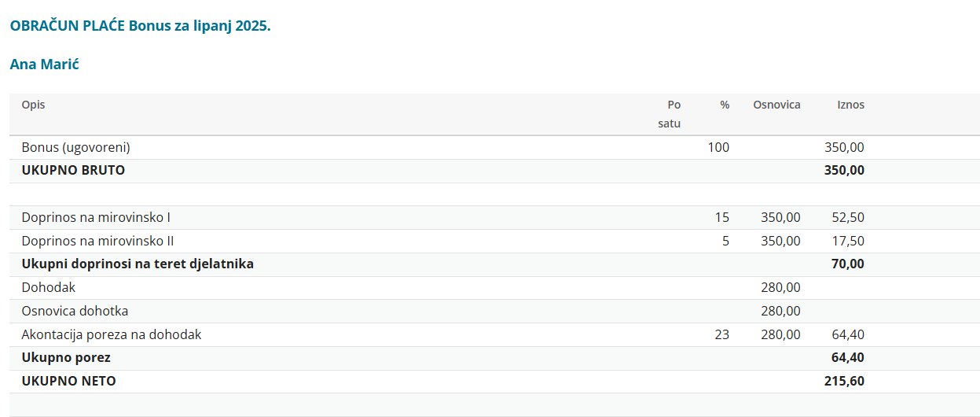980x417 pixels.
Task: Click the Osnovica dohotka row label
Action: point(75,311)
